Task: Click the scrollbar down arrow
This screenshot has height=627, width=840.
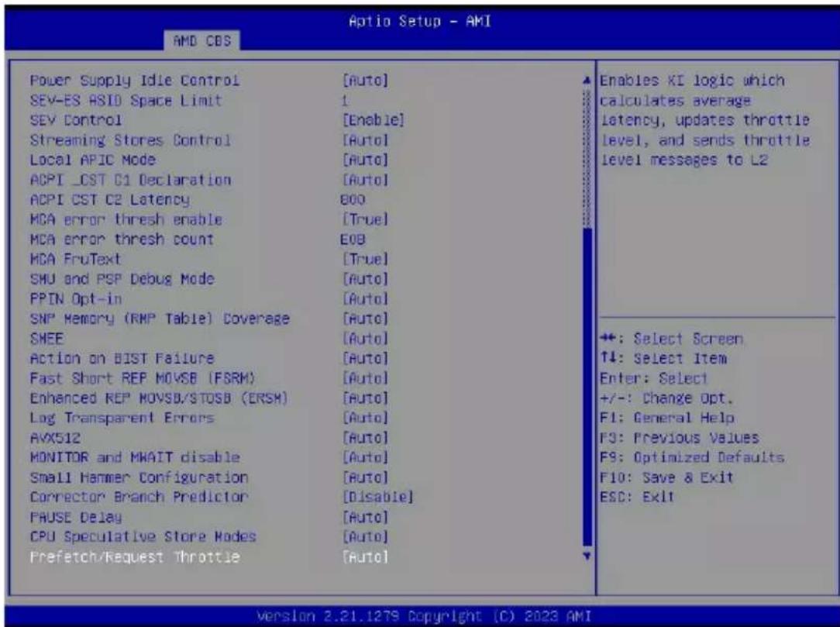Action: [x=587, y=556]
